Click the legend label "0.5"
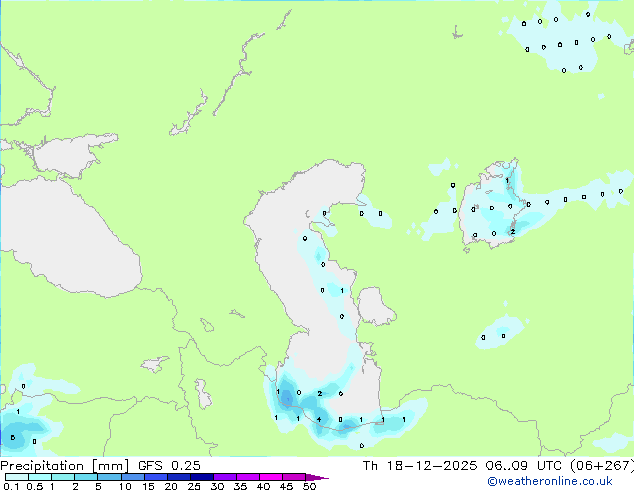Image resolution: width=634 pixels, height=490 pixels. [35, 486]
